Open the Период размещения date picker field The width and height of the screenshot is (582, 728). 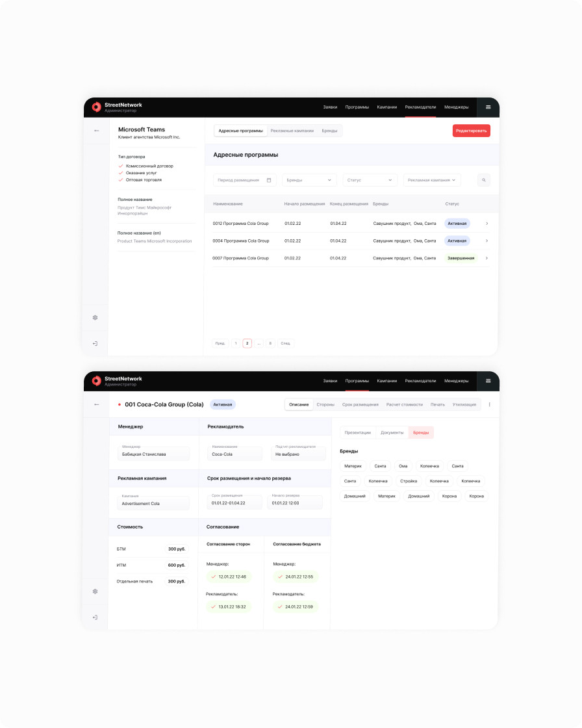pos(245,180)
